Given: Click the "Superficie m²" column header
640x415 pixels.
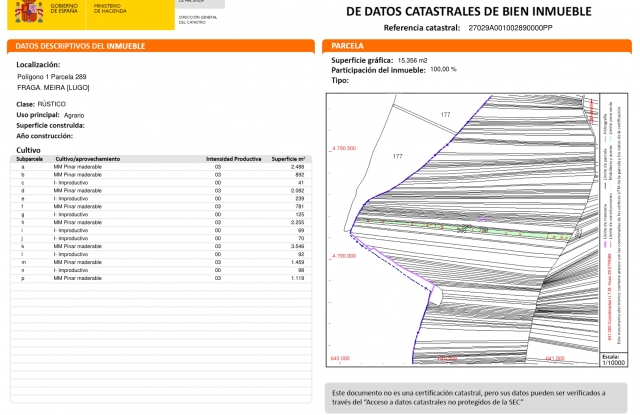Looking at the screenshot, I should coord(288,159).
